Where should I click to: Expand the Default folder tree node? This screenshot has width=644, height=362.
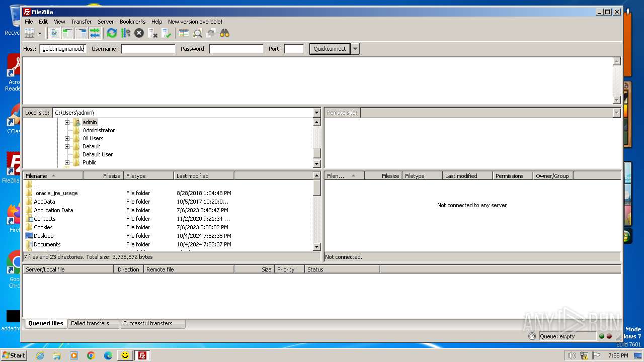coord(67,146)
